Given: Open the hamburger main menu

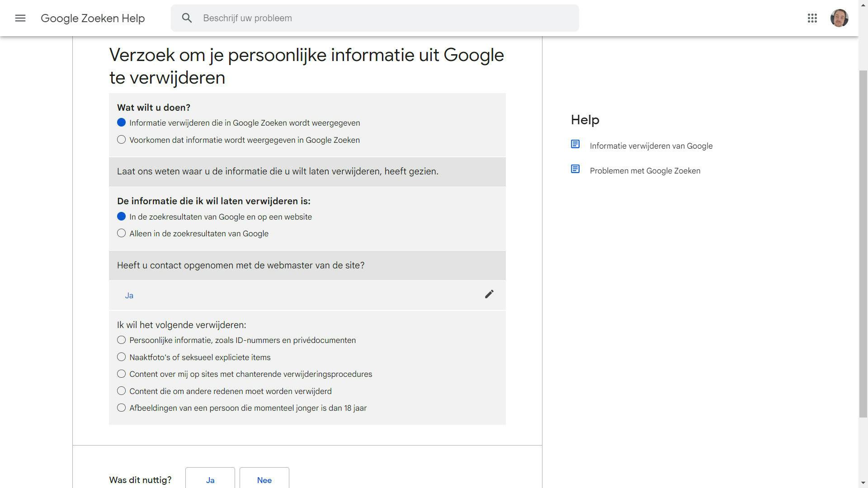Looking at the screenshot, I should 20,18.
